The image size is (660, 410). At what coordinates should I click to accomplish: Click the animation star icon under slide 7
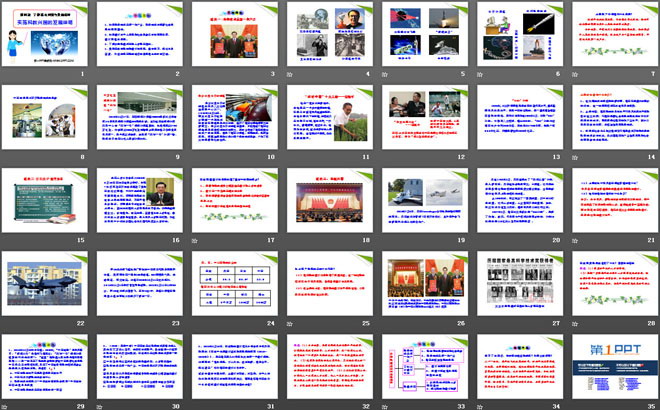click(x=575, y=75)
